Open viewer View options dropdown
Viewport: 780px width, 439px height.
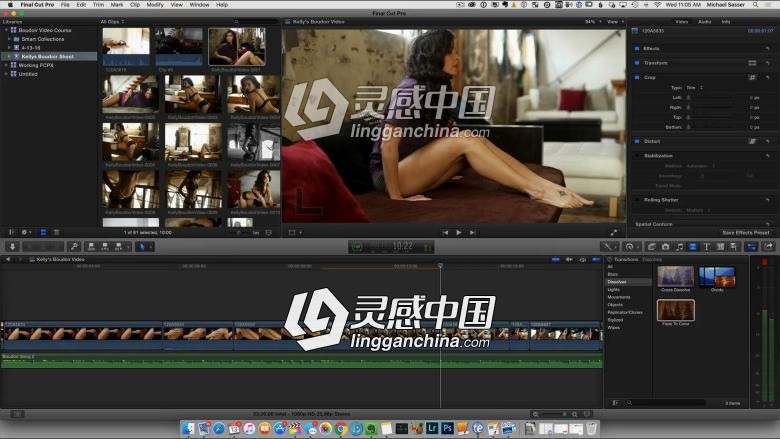point(615,22)
